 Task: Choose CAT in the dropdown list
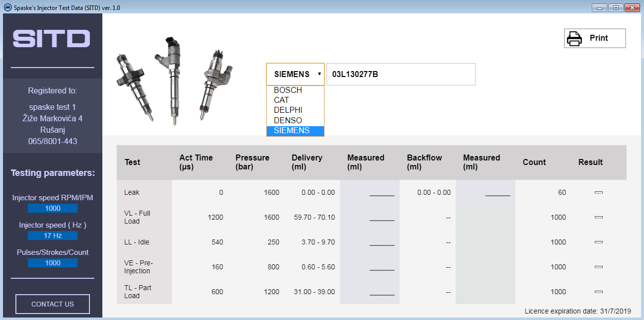pos(295,100)
